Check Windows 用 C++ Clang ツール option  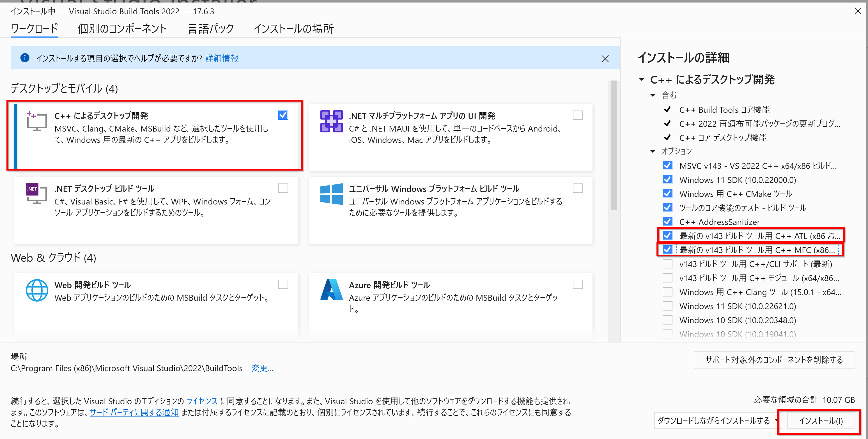pyautogui.click(x=667, y=292)
